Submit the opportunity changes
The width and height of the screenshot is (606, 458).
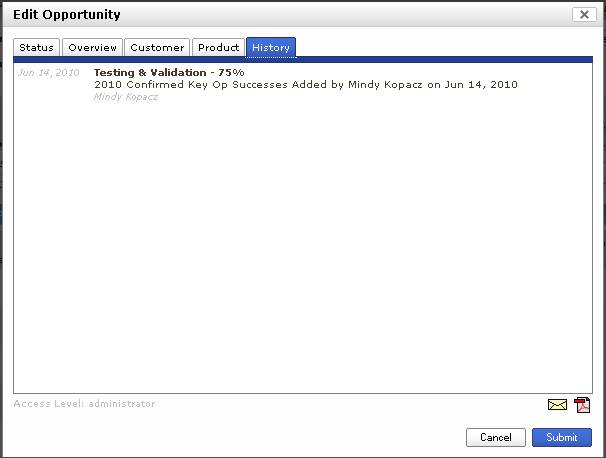561,437
